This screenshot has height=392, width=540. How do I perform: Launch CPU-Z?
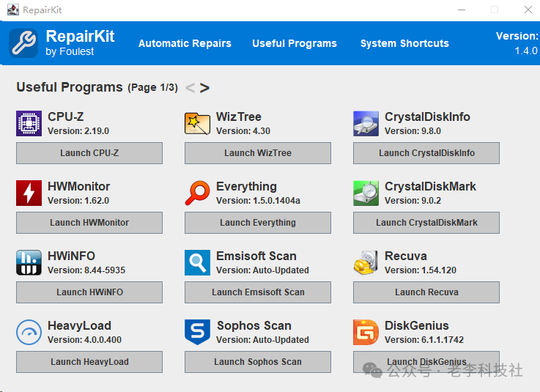click(89, 153)
